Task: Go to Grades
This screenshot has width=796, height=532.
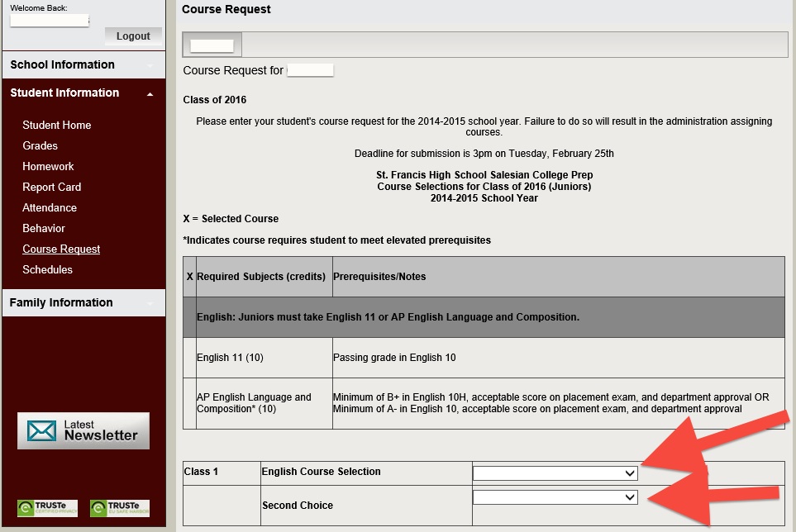Action: coord(41,146)
